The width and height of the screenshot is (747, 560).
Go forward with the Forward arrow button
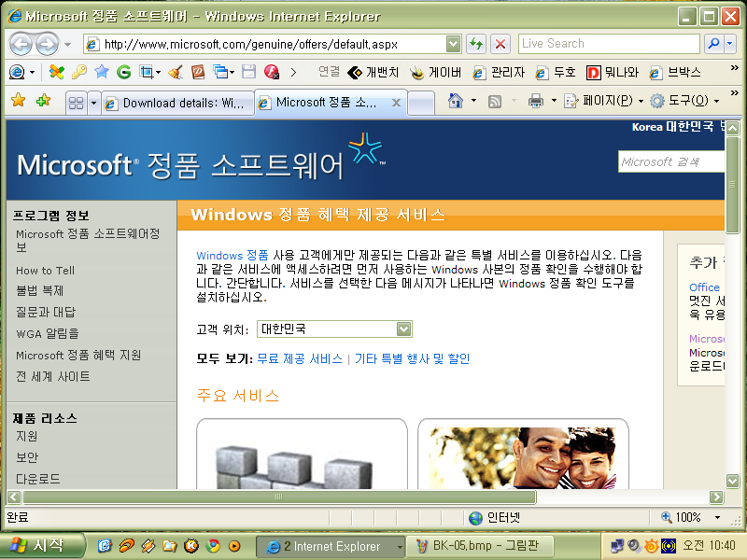pos(48,44)
